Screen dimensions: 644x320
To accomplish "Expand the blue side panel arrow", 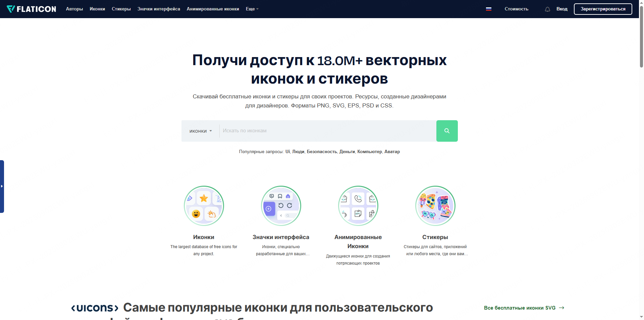I will (x=2, y=186).
